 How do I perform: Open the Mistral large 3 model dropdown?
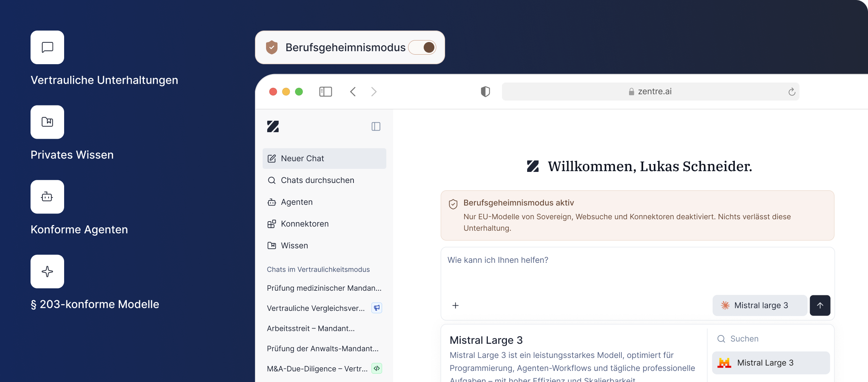tap(760, 306)
